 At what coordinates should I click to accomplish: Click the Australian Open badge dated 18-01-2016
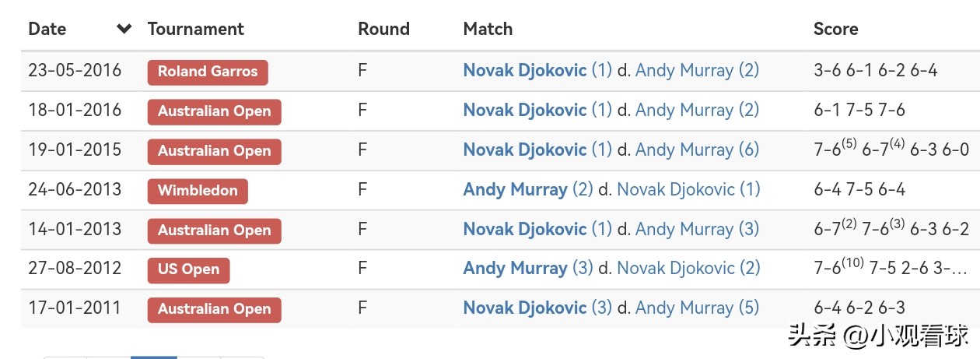pyautogui.click(x=214, y=111)
